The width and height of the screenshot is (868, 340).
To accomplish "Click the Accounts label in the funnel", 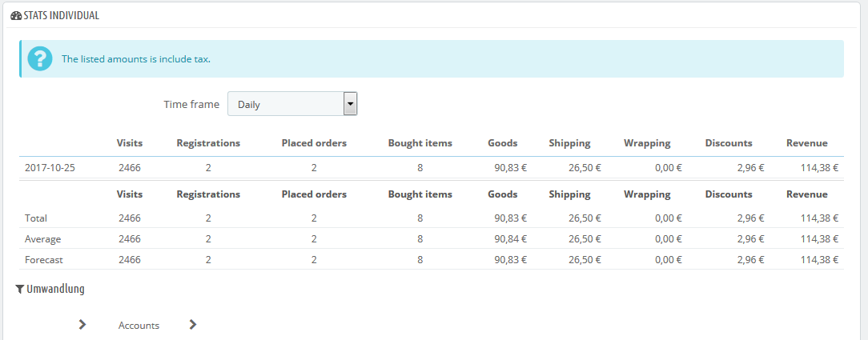I will [x=139, y=326].
